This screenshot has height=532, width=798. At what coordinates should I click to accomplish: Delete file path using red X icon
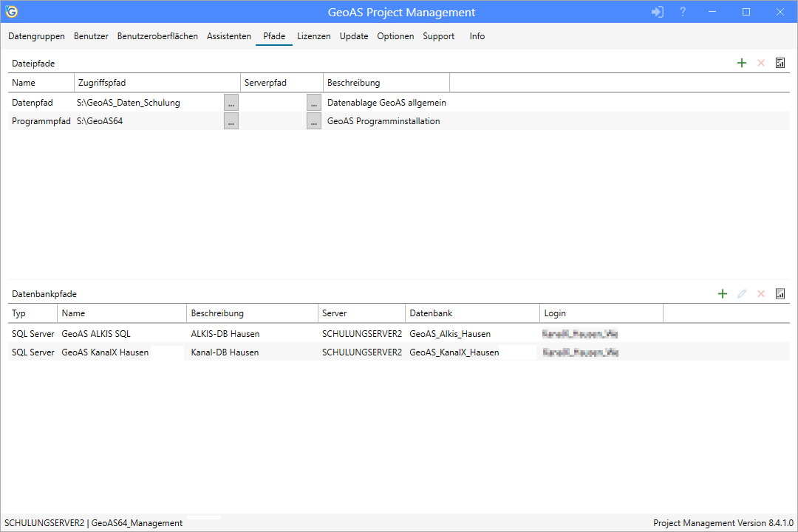pyautogui.click(x=761, y=64)
